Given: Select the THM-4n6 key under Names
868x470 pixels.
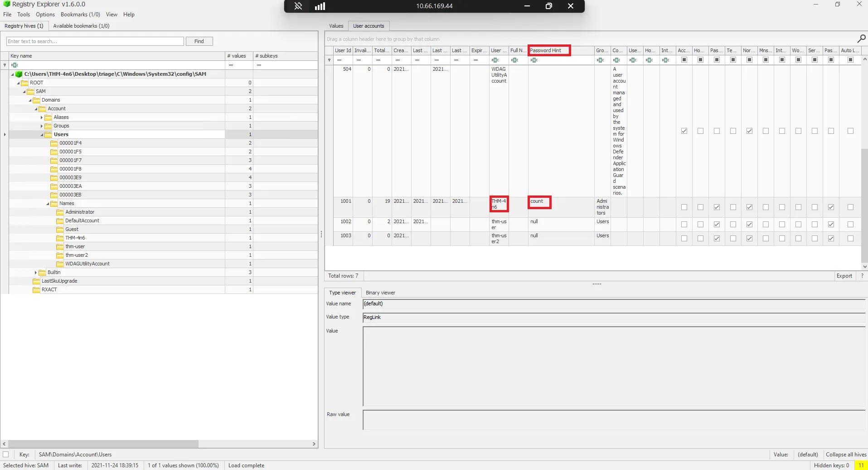Looking at the screenshot, I should 75,238.
